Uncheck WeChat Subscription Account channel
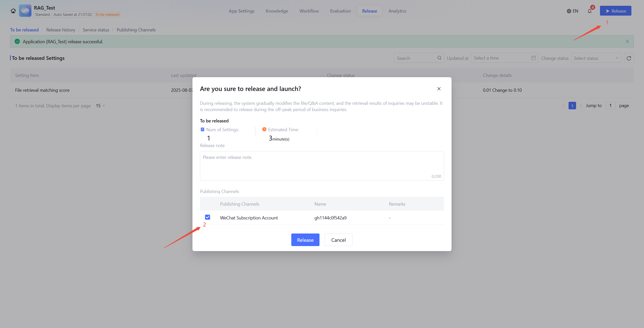Viewport: 644px width, 328px height. [x=208, y=217]
